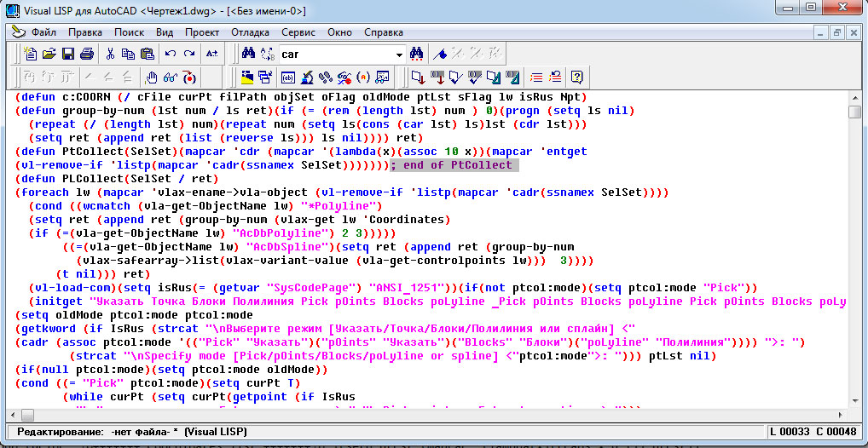Click into the search field containing "car"

[x=336, y=55]
